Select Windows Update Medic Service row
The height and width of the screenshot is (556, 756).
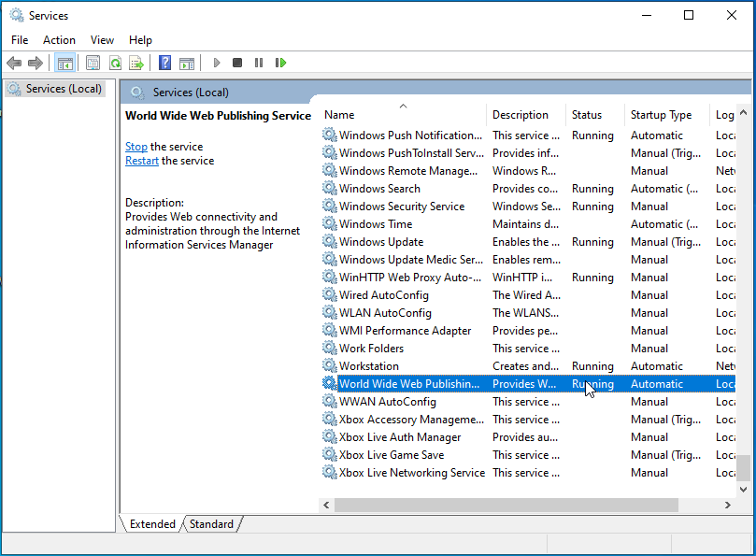pyautogui.click(x=528, y=260)
